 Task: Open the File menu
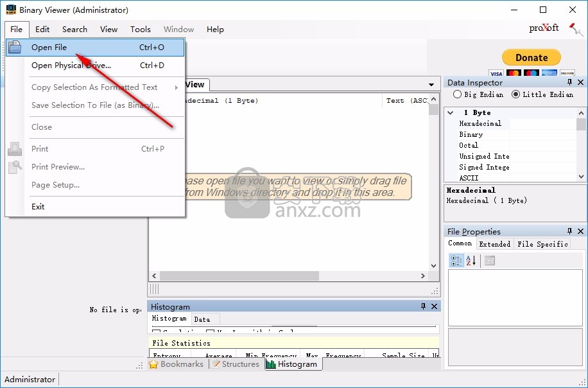coord(17,30)
